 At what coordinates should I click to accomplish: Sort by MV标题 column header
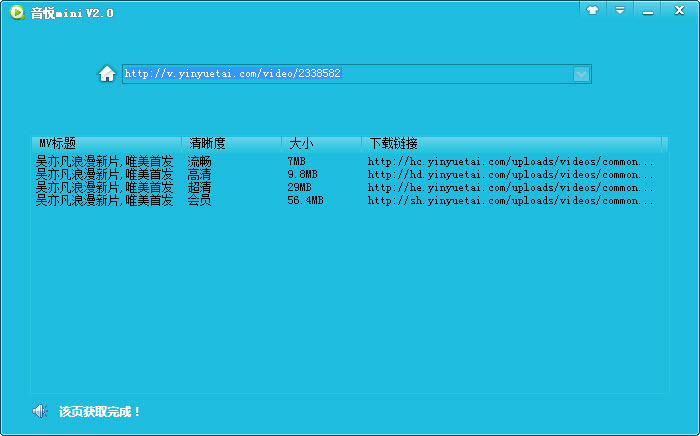click(107, 144)
